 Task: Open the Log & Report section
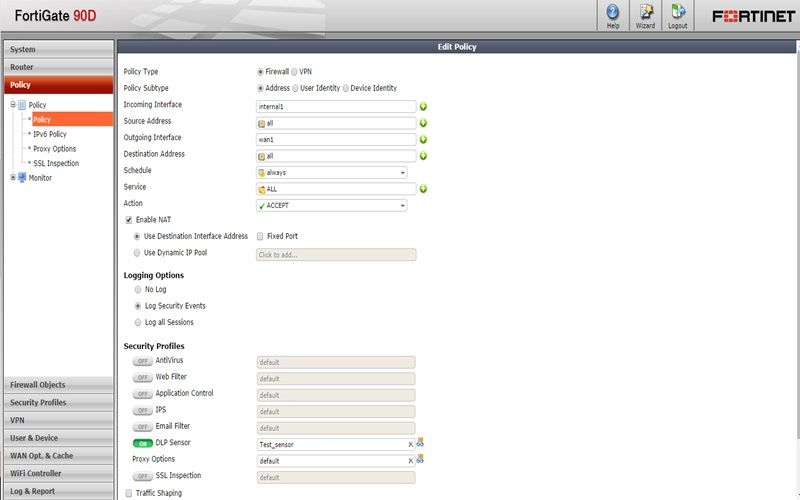tap(59, 491)
